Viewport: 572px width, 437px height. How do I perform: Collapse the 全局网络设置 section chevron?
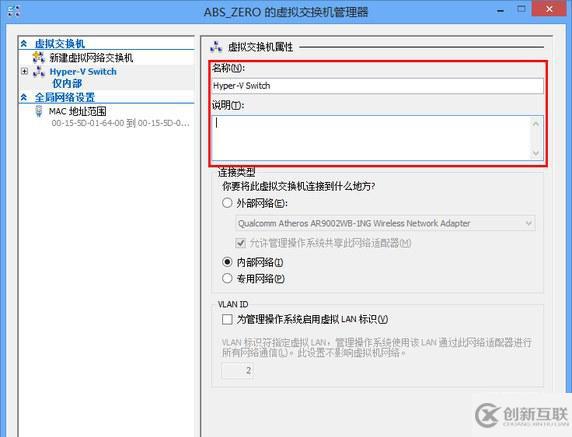pos(24,97)
